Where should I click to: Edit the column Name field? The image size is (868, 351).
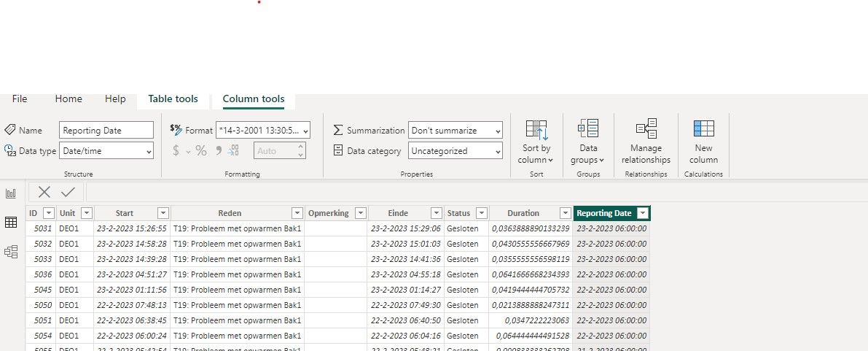point(106,131)
